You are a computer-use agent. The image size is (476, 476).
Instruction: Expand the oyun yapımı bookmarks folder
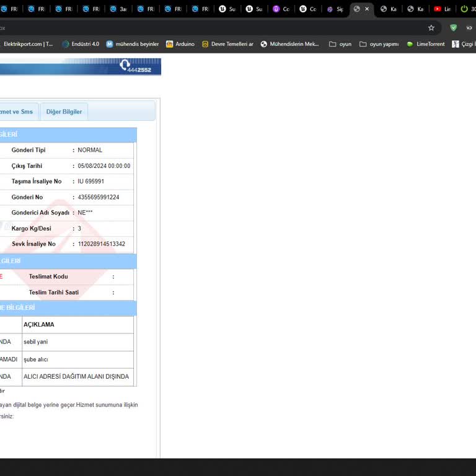[379, 44]
